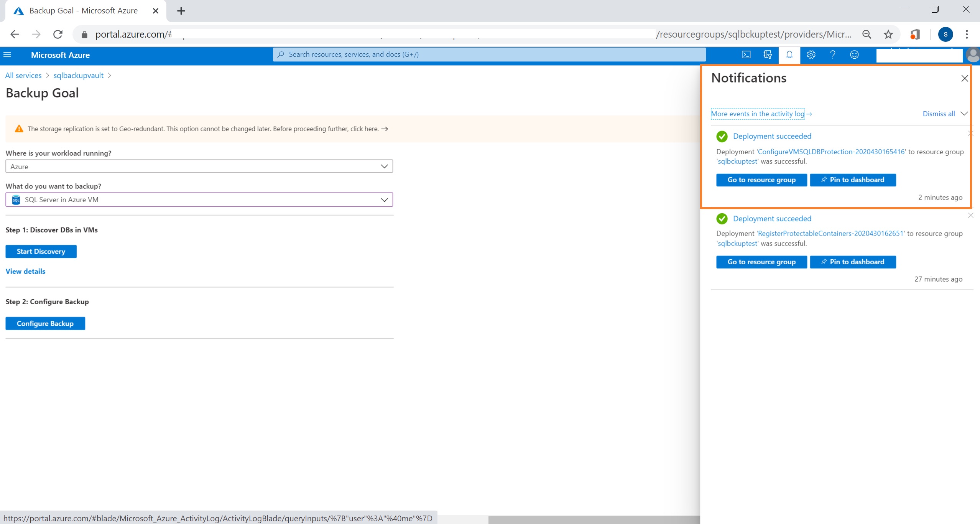Open the portal Settings gear
The width and height of the screenshot is (980, 524).
(x=811, y=55)
